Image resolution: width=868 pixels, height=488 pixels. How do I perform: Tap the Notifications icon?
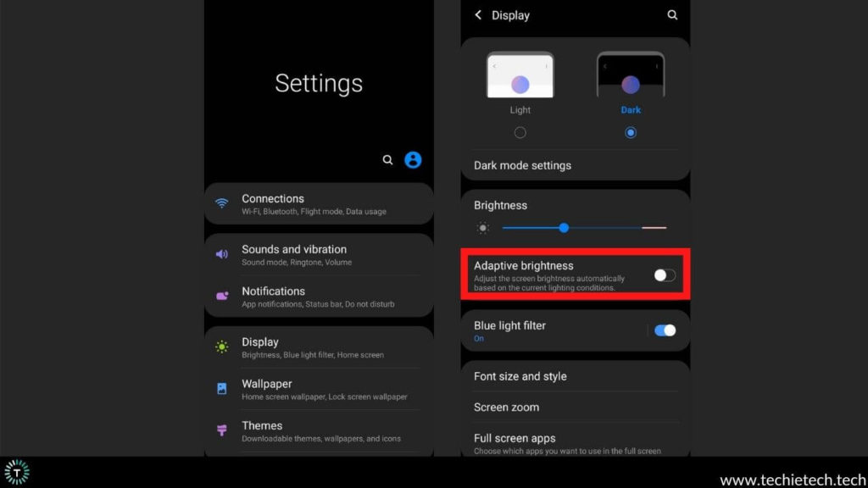point(222,296)
